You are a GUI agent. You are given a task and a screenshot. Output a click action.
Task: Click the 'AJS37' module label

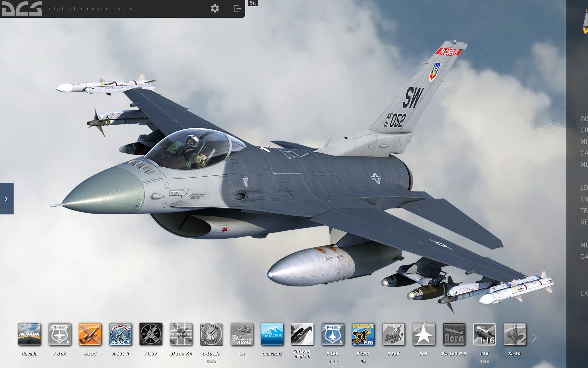coord(151,354)
